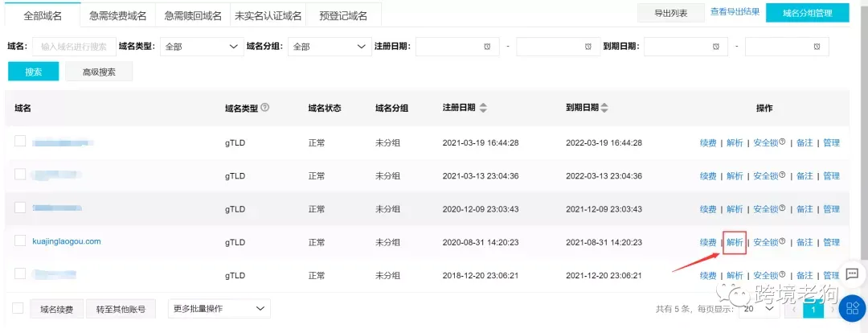This screenshot has width=868, height=333.
Task: Click help icon next to 域名类型 header
Action: 264,108
